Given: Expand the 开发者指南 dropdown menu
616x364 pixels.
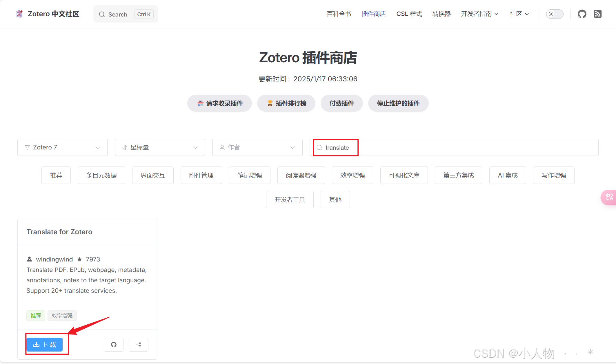Looking at the screenshot, I should pyautogui.click(x=480, y=14).
